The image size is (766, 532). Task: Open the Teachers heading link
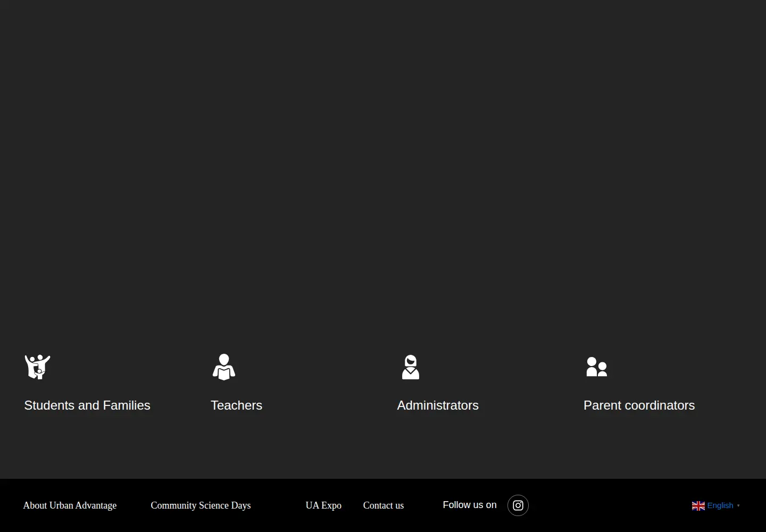tap(237, 405)
